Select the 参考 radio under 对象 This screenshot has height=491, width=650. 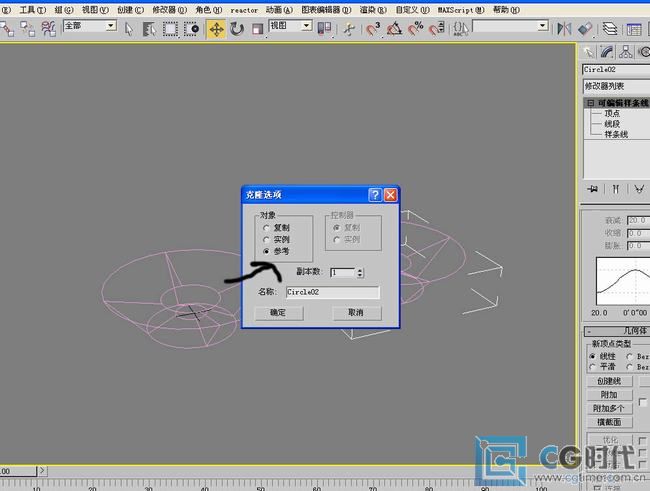[266, 251]
